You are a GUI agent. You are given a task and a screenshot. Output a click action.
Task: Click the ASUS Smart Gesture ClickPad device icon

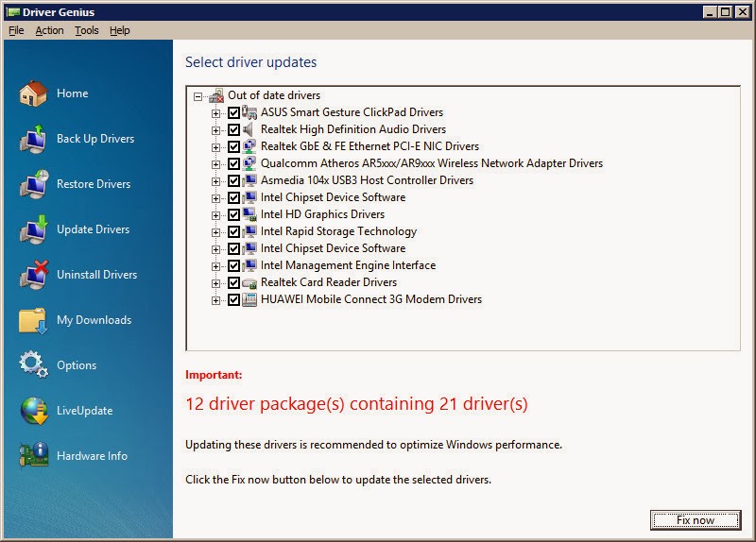(x=249, y=112)
